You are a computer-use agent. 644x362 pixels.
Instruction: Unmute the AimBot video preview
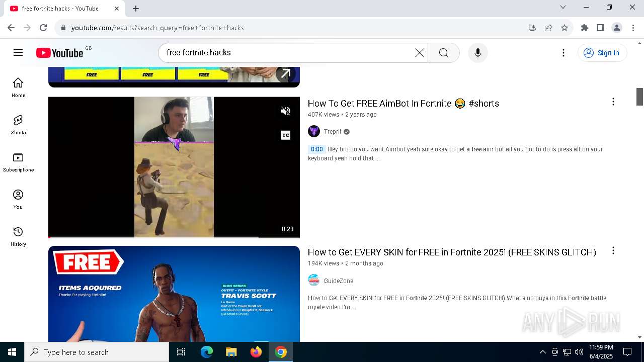coord(286,111)
